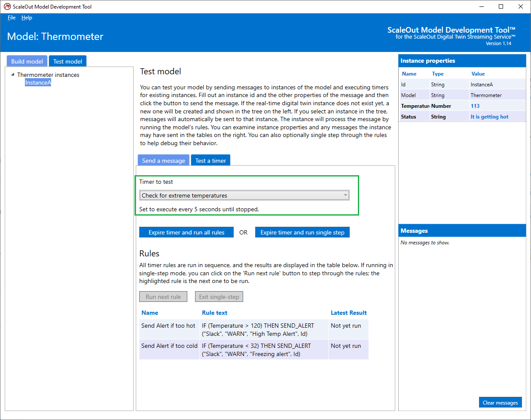Screen dimensions: 531x420
Task: Click the Exit single-step button
Action: (x=219, y=297)
